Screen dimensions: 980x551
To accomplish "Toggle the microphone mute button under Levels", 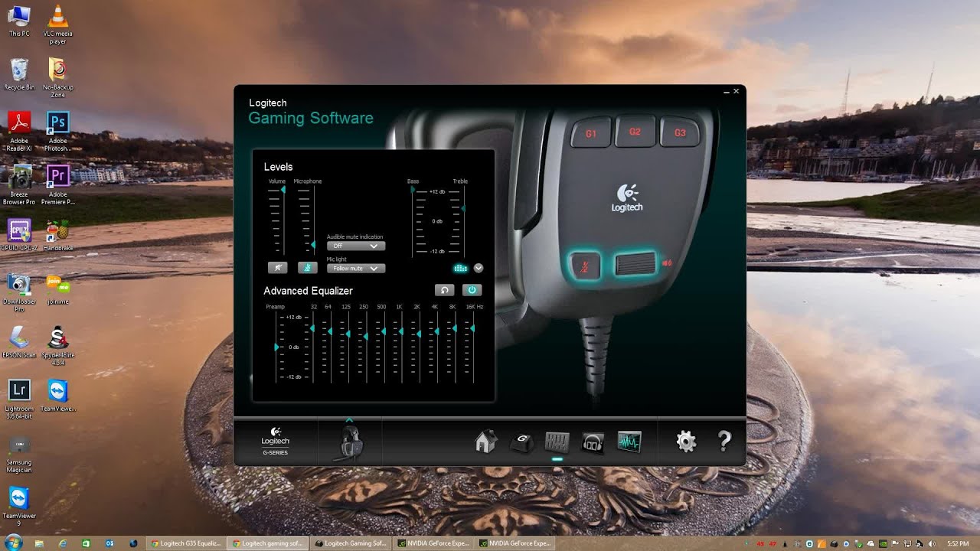I will click(x=307, y=268).
